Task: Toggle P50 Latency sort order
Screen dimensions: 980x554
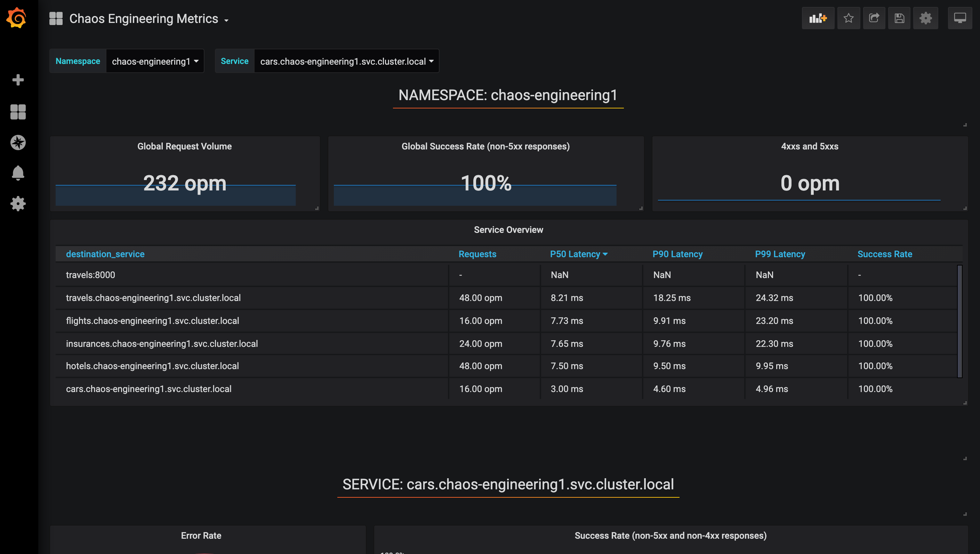Action: click(579, 254)
